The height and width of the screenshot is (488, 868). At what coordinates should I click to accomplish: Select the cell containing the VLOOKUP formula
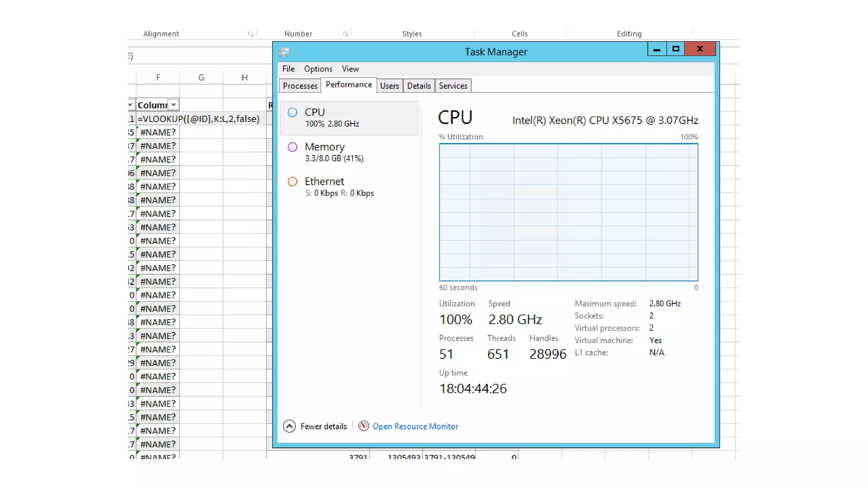(x=198, y=119)
